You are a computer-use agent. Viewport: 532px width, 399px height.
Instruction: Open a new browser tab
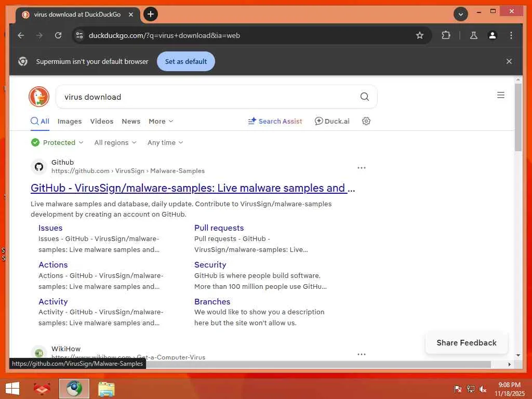(x=151, y=14)
